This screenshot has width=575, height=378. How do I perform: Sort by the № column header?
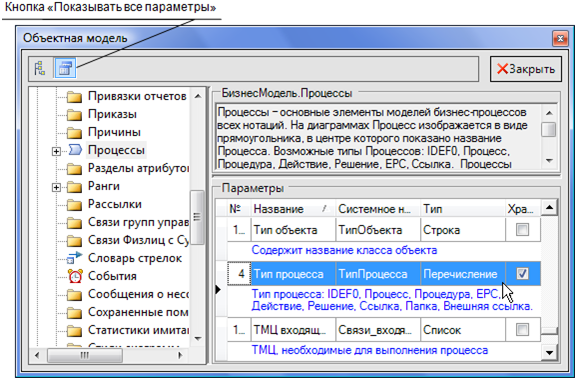click(239, 209)
